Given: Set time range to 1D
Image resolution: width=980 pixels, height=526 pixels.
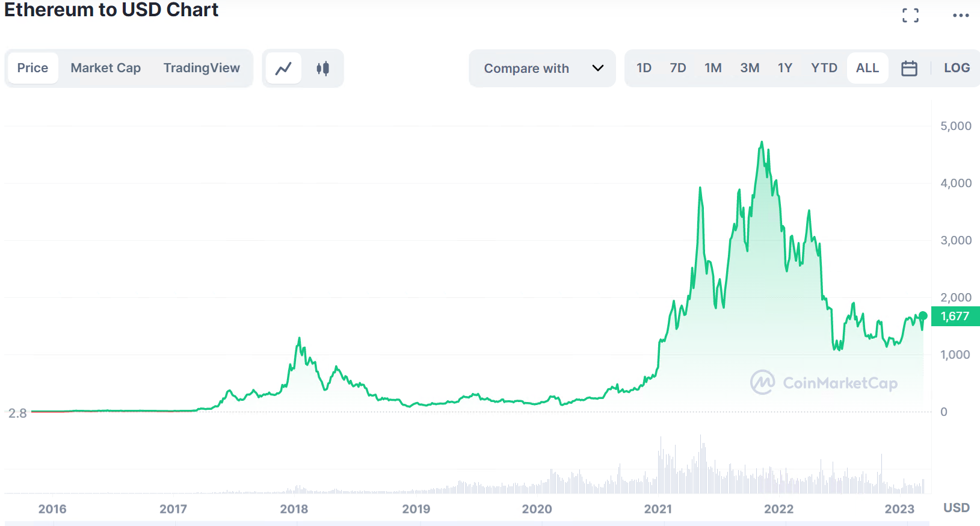Looking at the screenshot, I should (x=644, y=68).
